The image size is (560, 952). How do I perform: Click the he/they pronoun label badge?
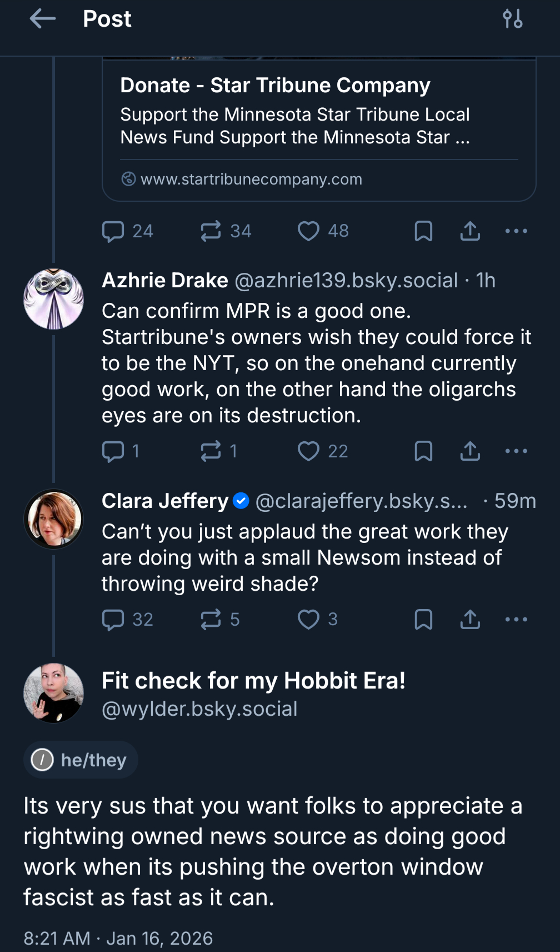(x=81, y=760)
